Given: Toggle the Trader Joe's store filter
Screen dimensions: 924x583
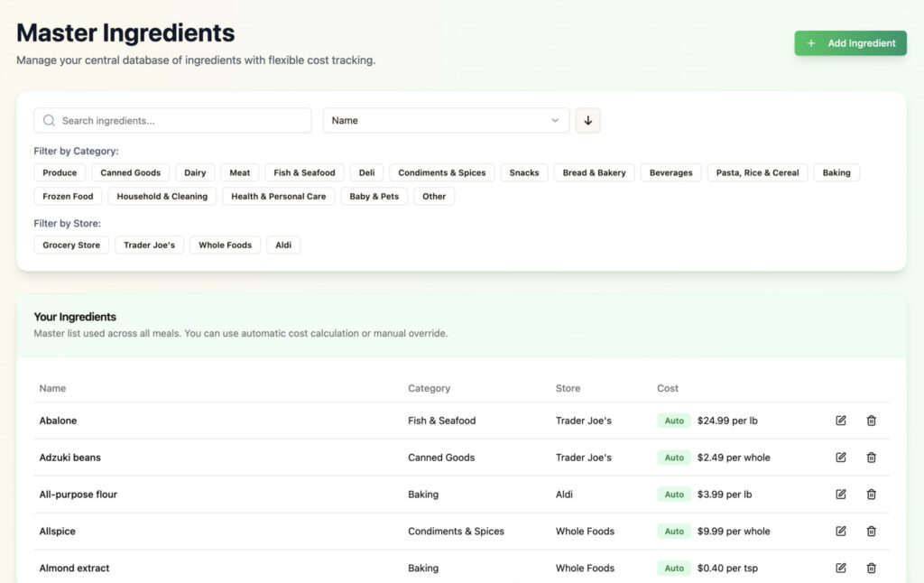Looking at the screenshot, I should (x=149, y=245).
